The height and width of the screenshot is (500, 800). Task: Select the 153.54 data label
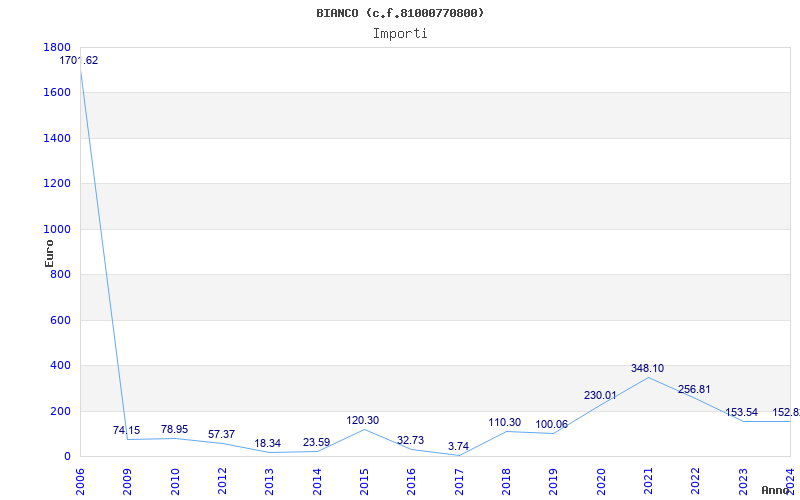pos(741,412)
